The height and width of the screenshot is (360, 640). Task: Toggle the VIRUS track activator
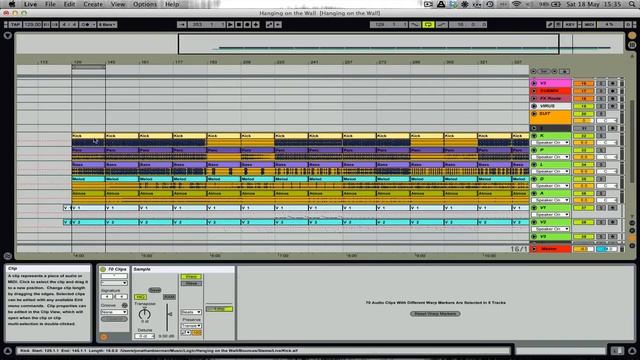[583, 106]
